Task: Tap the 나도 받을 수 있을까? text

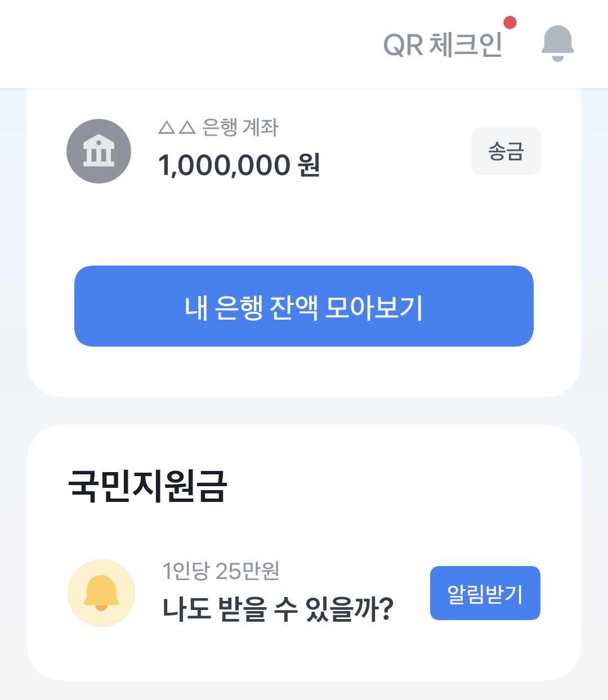Action: [x=278, y=609]
